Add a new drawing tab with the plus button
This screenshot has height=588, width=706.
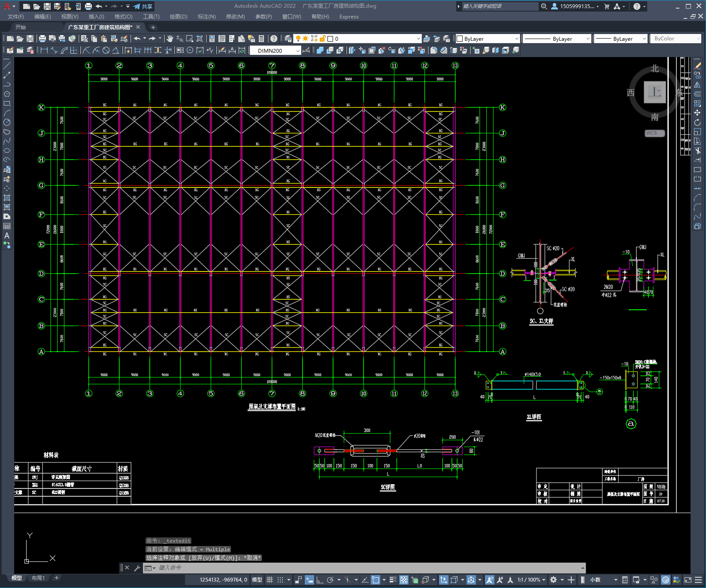pos(153,27)
